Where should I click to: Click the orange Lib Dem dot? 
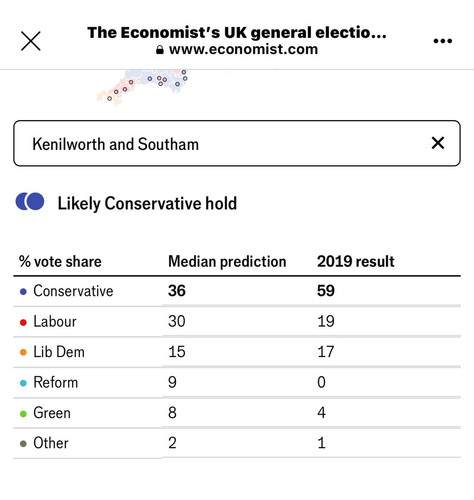[x=23, y=352]
